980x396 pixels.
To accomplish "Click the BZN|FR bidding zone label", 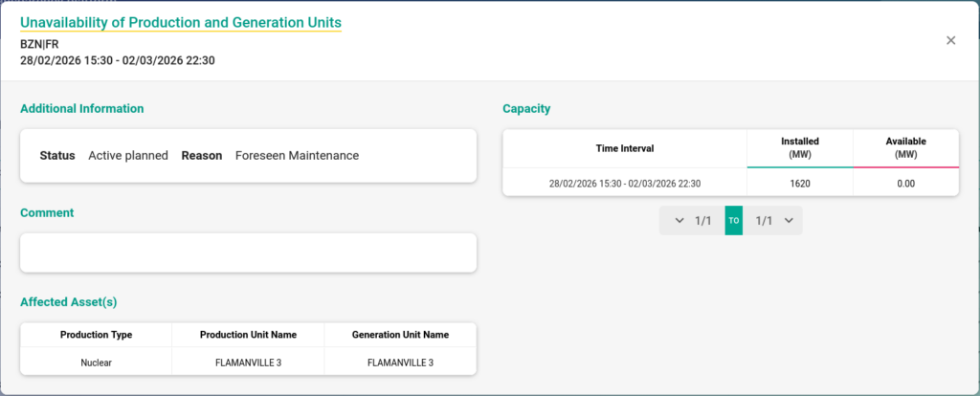I will pos(39,44).
